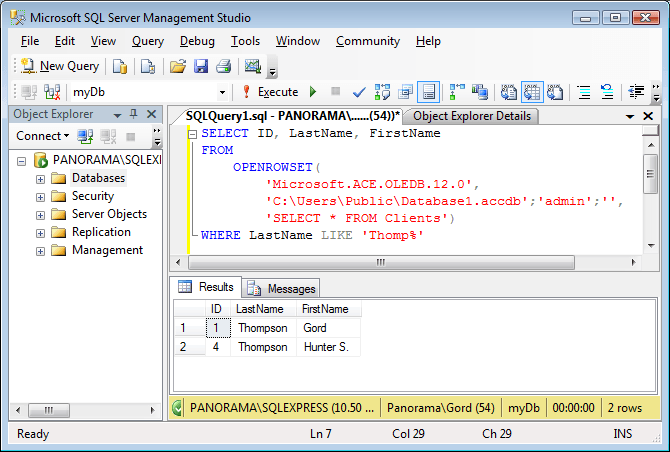Expand the Server Objects node

click(41, 215)
